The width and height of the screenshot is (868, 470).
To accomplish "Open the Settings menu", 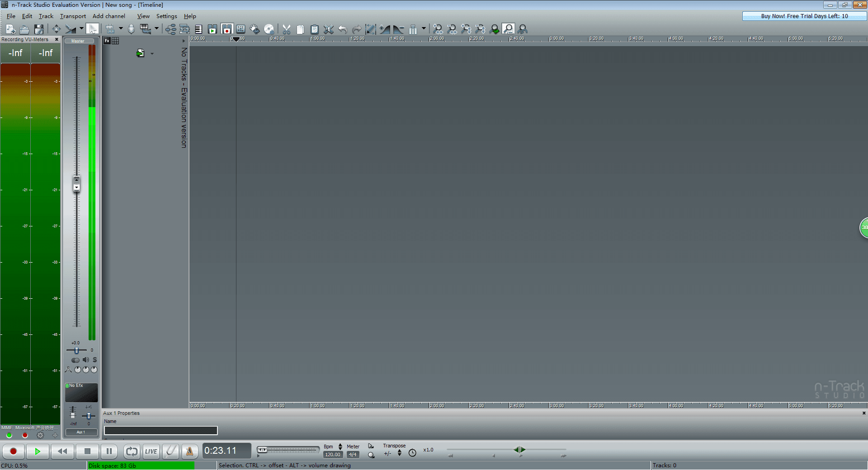I will [x=166, y=16].
